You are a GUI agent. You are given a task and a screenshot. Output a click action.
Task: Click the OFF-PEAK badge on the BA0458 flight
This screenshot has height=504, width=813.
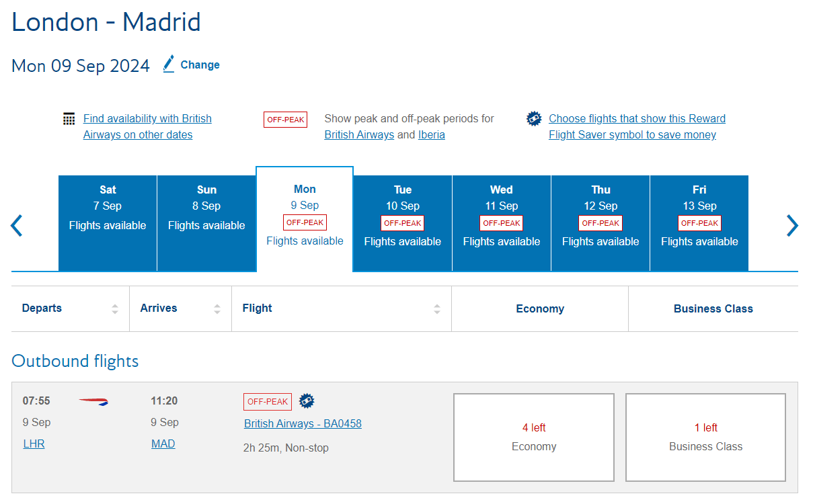click(267, 401)
